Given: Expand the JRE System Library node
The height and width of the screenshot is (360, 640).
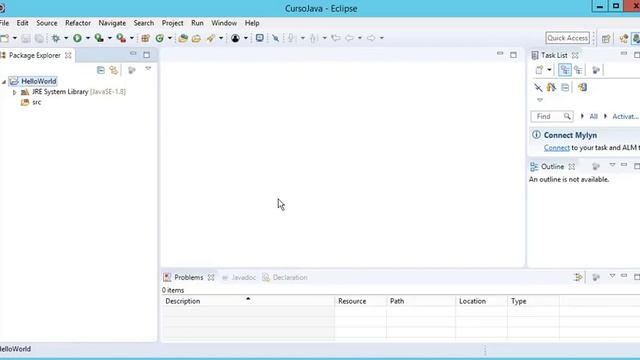Looking at the screenshot, I should [x=14, y=92].
